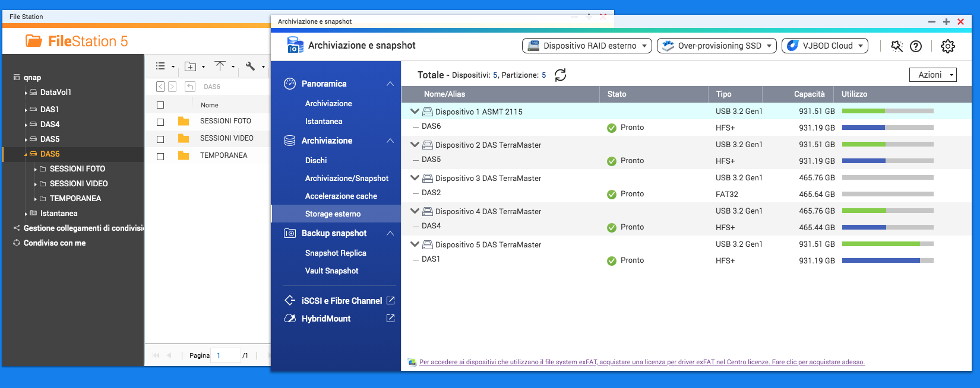Open the Dischi section in sidebar
The height and width of the screenshot is (388, 980).
pyautogui.click(x=316, y=160)
